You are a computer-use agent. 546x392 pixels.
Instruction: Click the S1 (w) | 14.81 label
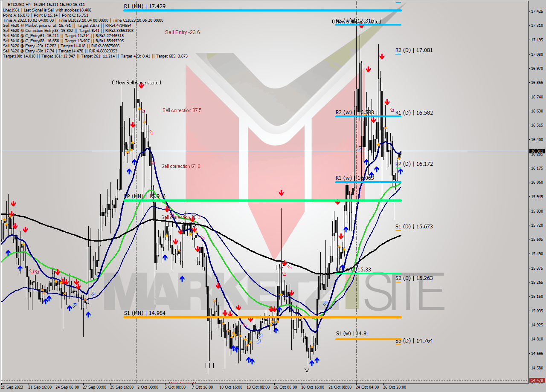[351, 333]
